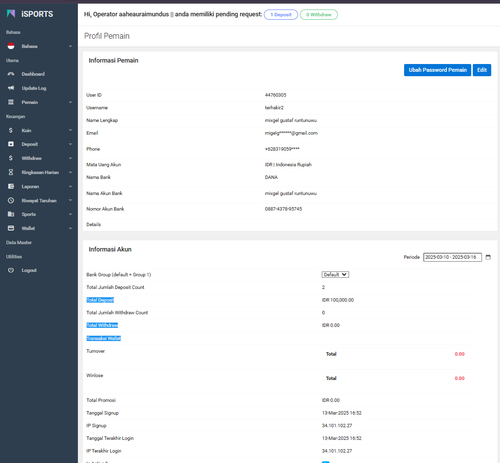Click the Nama Bank value DANA

click(x=271, y=177)
